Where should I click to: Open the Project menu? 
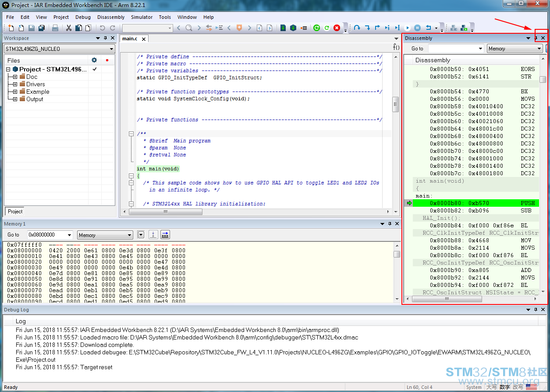[61, 17]
